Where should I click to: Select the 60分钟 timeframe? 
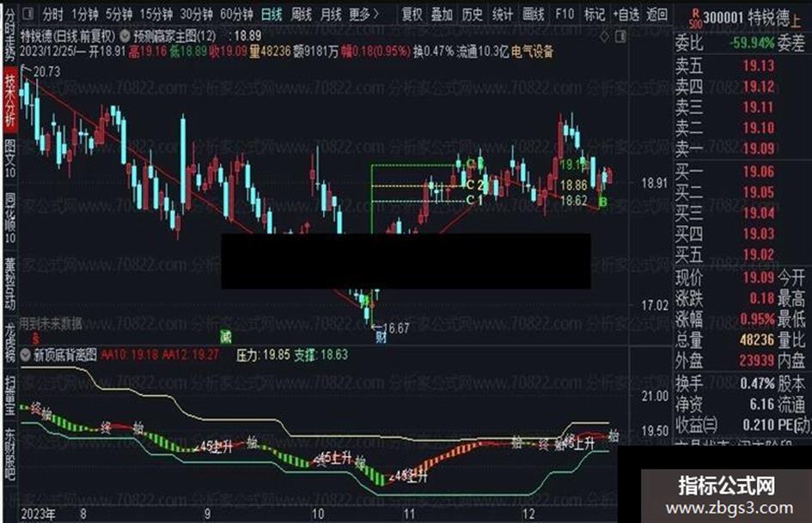236,14
